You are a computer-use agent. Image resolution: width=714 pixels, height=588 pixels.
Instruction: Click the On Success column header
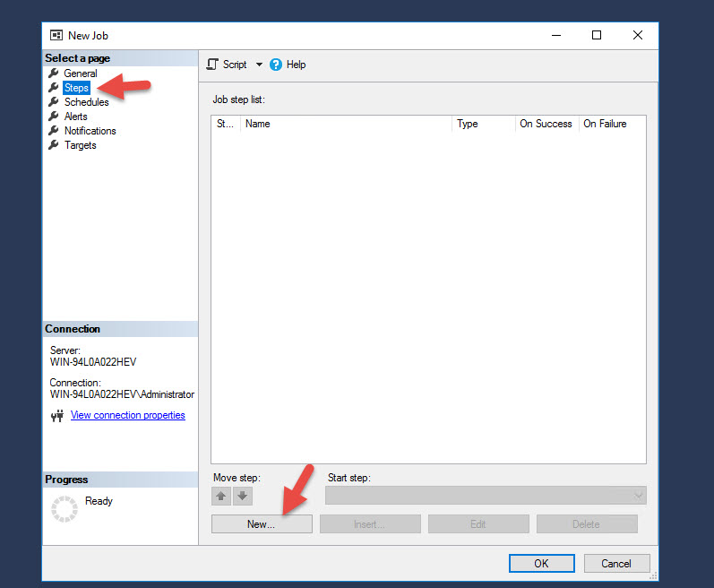546,124
